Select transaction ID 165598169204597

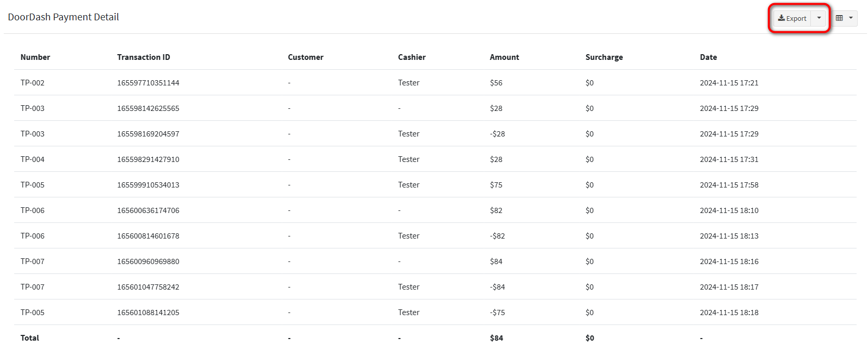click(148, 134)
